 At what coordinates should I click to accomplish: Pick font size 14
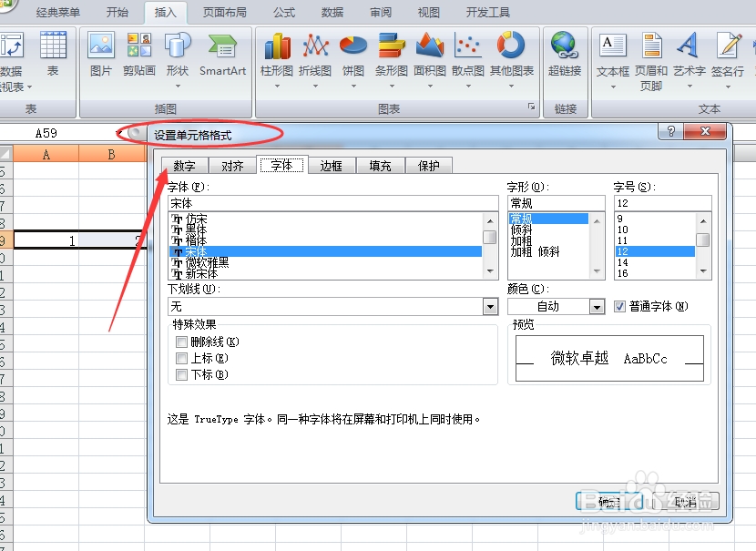point(655,262)
